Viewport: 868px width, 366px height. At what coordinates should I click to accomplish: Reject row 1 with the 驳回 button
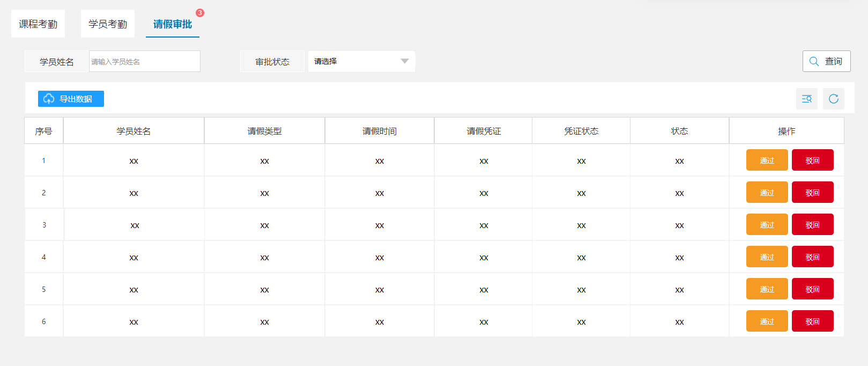[812, 160]
